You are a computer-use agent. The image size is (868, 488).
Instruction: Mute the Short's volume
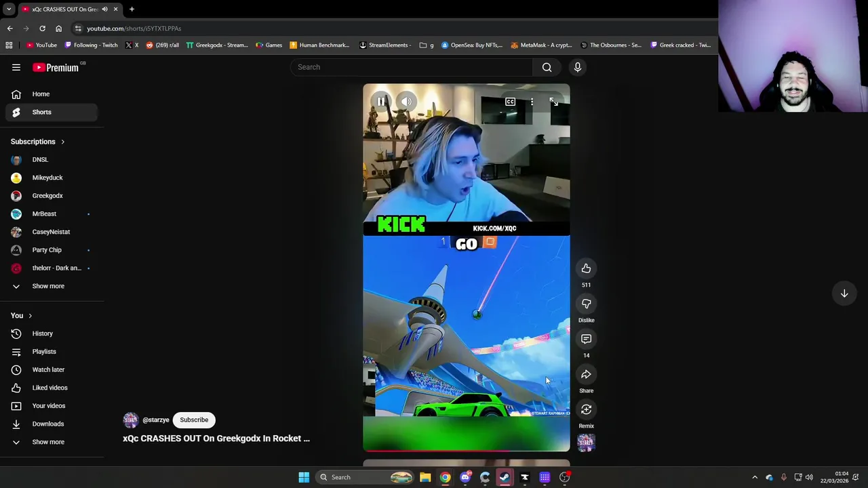406,102
